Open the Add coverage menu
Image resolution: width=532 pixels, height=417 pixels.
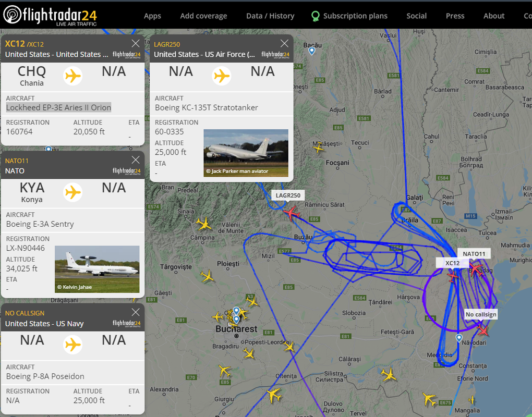click(x=203, y=16)
